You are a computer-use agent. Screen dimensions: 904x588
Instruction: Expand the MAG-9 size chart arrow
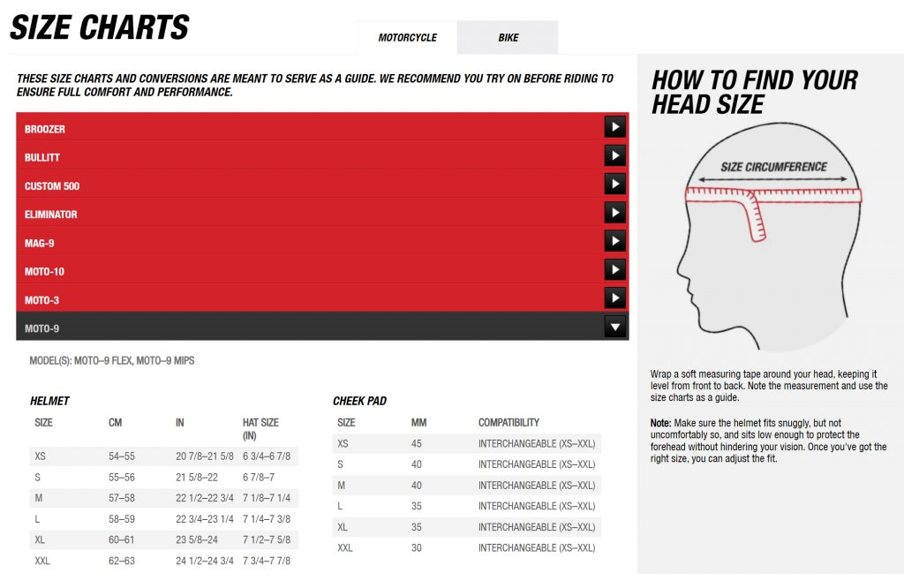click(615, 242)
